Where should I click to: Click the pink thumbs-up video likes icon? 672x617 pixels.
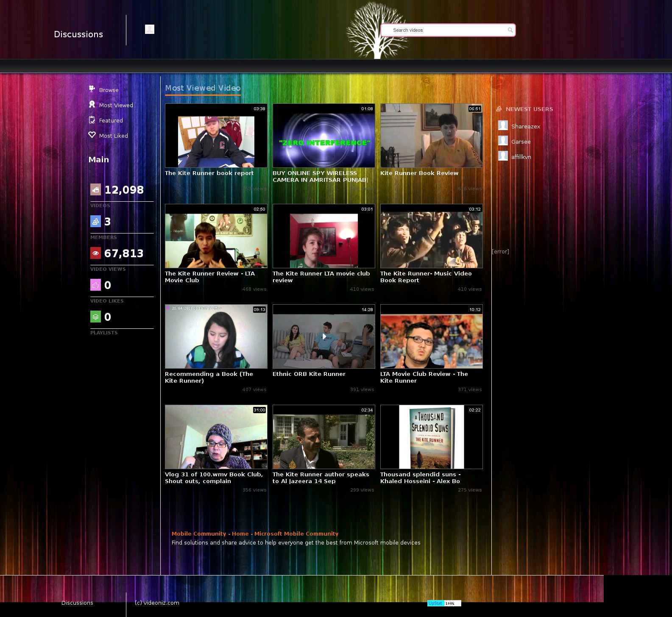pos(95,285)
